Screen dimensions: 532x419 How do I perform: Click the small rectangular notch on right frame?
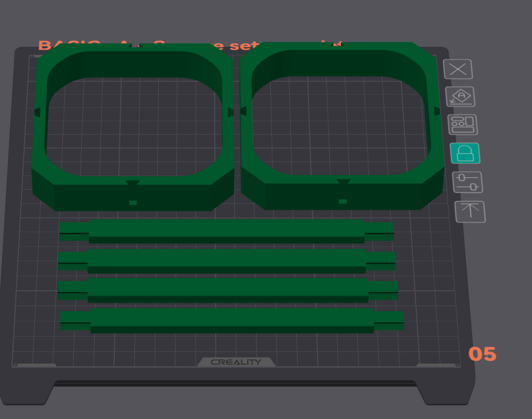tap(343, 201)
